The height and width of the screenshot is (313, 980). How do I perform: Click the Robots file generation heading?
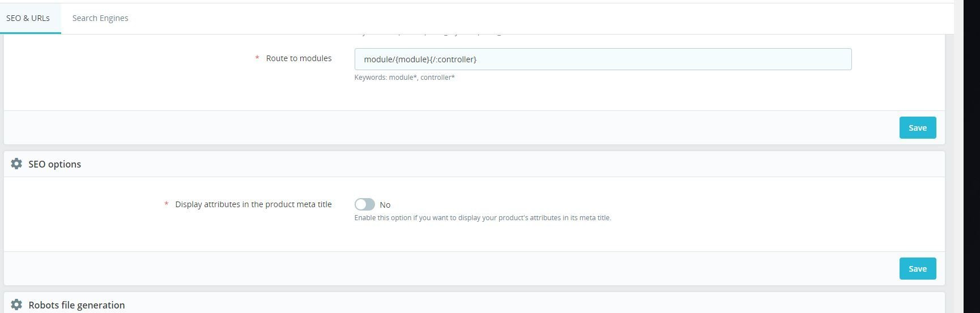pyautogui.click(x=76, y=305)
